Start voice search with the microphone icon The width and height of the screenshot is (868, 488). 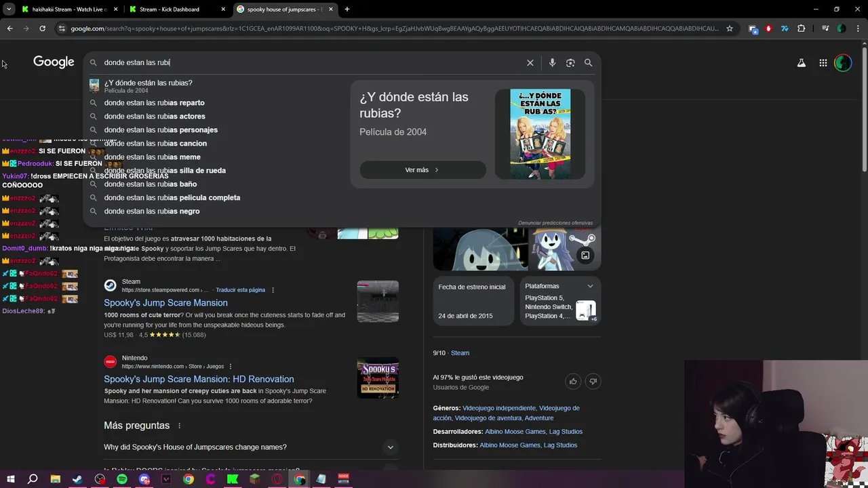(552, 62)
